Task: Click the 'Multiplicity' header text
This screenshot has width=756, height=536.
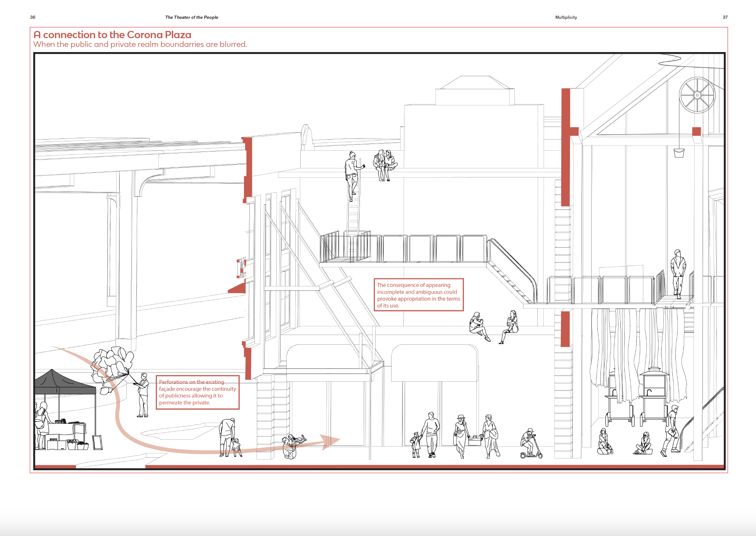Action: point(566,17)
